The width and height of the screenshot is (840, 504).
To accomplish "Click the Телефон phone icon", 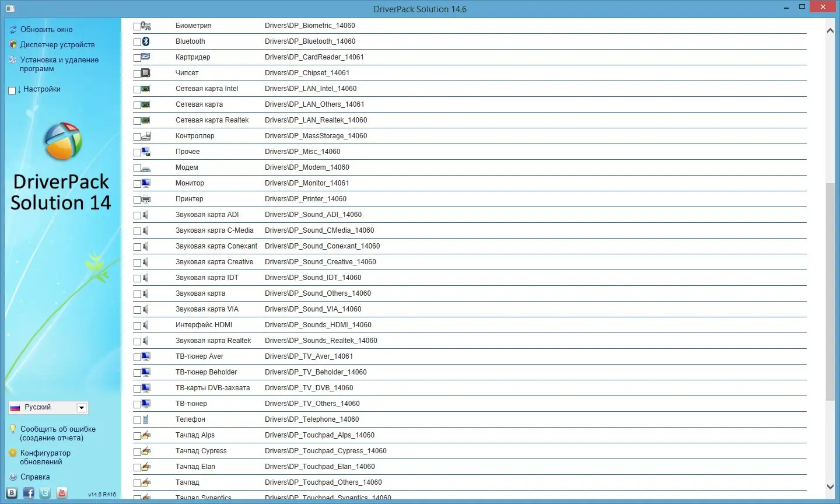I will point(146,419).
